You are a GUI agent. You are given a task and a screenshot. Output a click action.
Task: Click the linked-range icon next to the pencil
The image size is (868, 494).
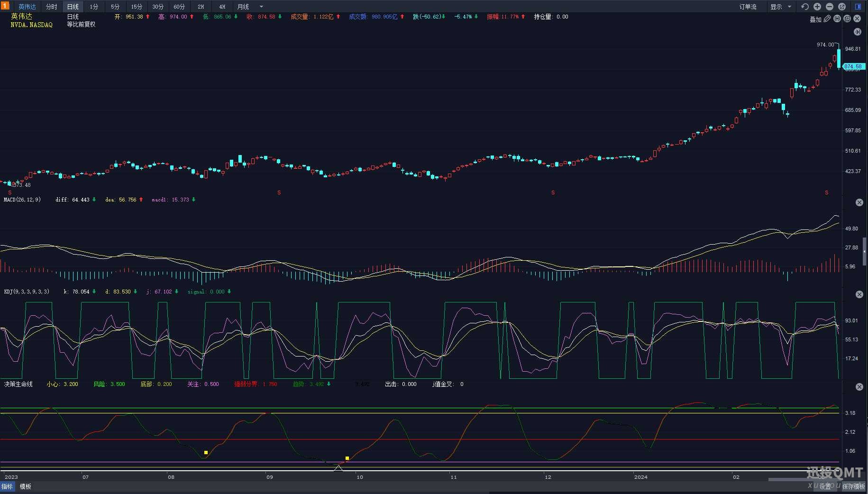(x=837, y=18)
